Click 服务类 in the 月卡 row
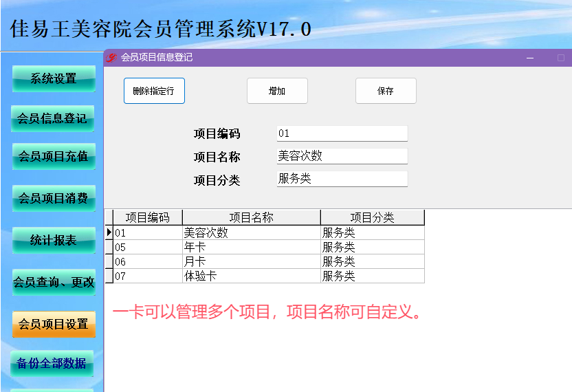This screenshot has height=392, width=572. coord(373,262)
